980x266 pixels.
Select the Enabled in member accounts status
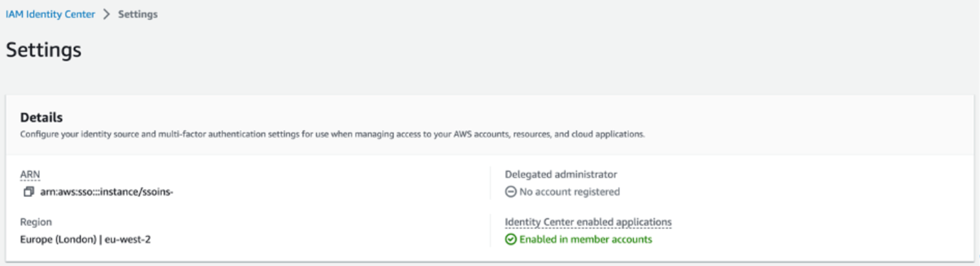(x=585, y=240)
